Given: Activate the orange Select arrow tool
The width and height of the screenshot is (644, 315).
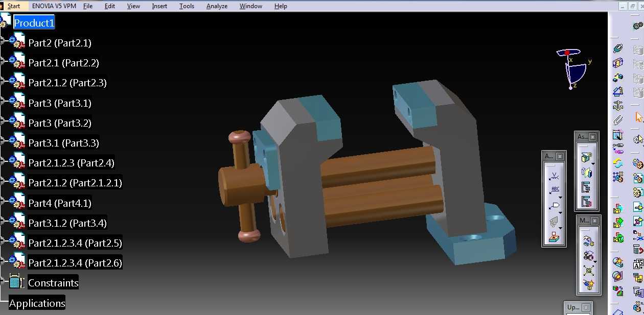Looking at the screenshot, I should [638, 117].
